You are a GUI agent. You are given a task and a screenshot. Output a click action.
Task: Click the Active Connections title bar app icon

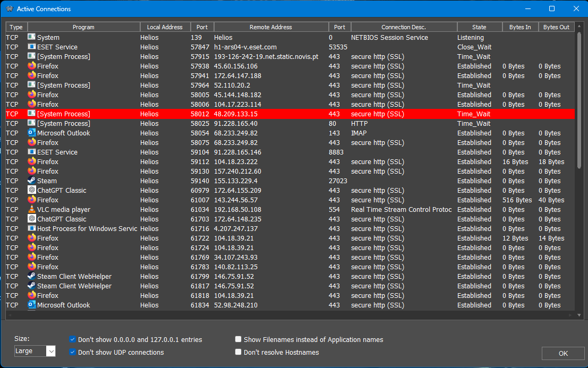pos(10,8)
